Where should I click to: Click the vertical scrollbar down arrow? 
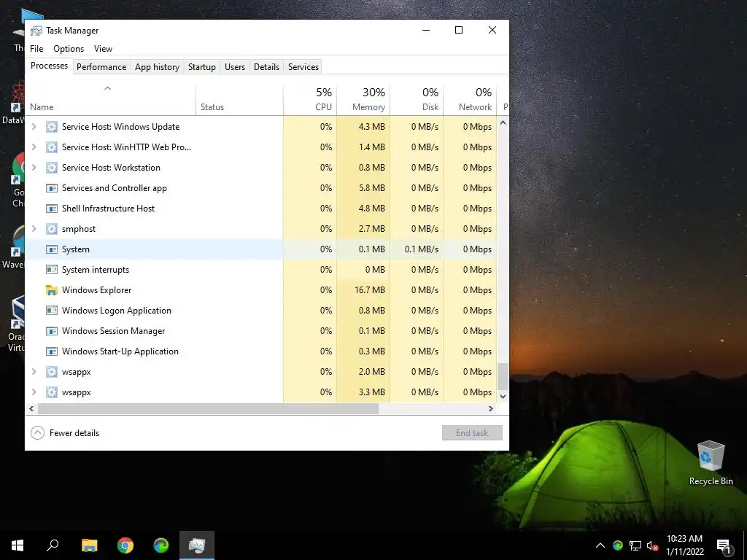tap(503, 396)
